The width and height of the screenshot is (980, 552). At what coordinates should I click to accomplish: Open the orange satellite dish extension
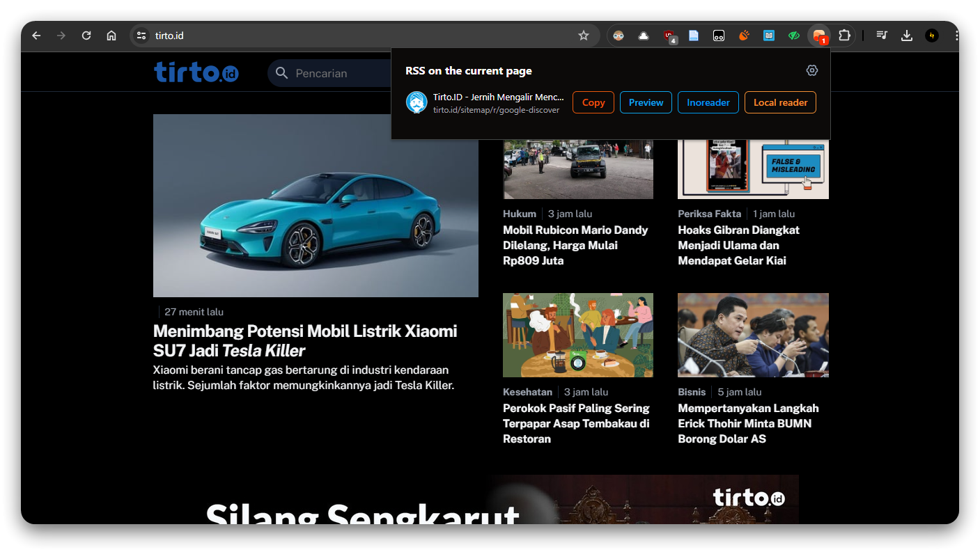(x=744, y=36)
